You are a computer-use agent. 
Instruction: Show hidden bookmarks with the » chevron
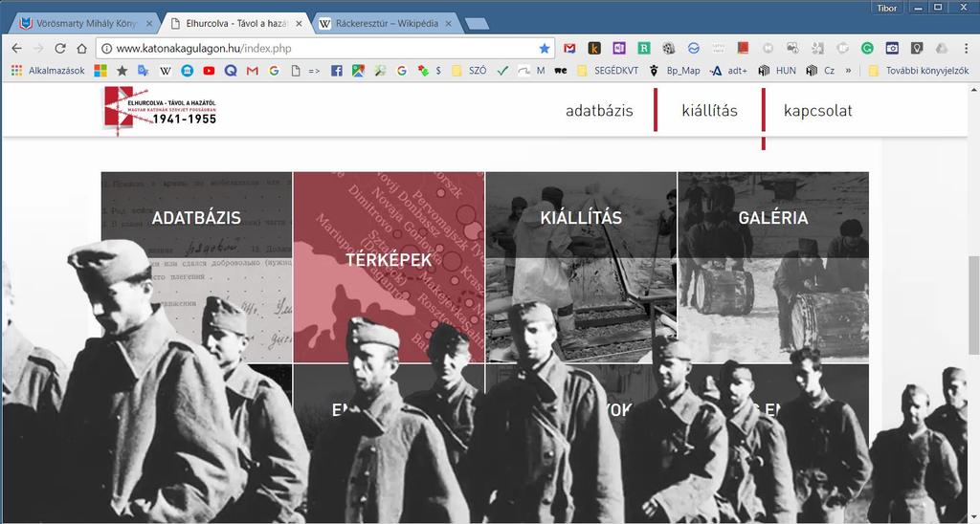[848, 71]
